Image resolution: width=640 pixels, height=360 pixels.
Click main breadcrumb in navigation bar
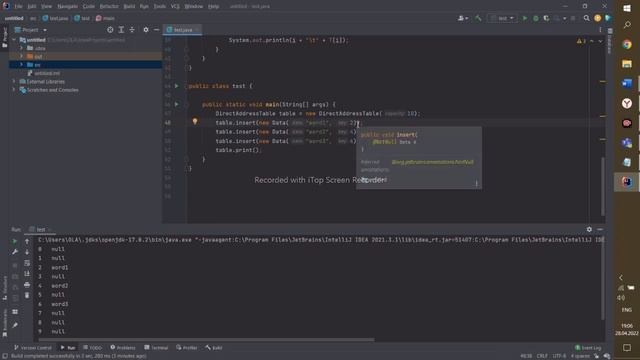(x=105, y=18)
